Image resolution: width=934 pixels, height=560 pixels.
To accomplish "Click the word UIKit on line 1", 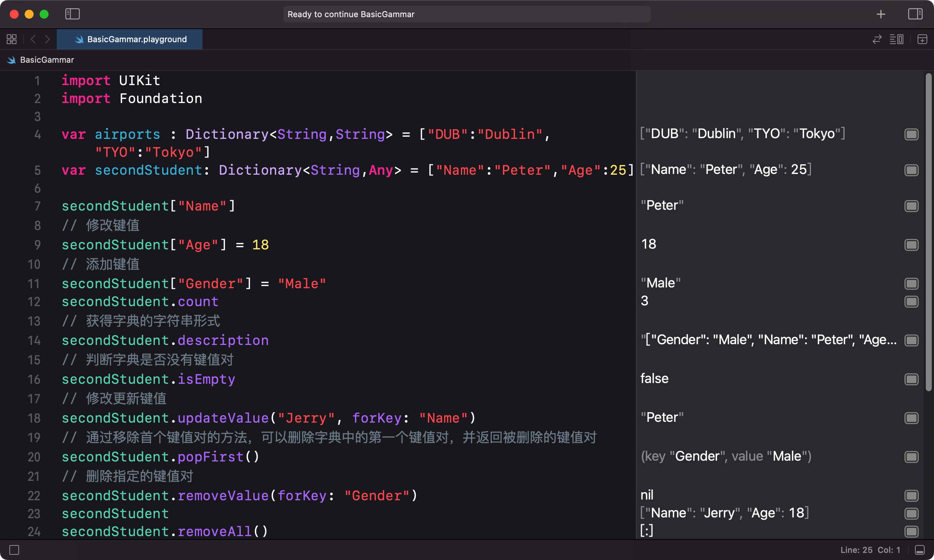I will (x=140, y=81).
